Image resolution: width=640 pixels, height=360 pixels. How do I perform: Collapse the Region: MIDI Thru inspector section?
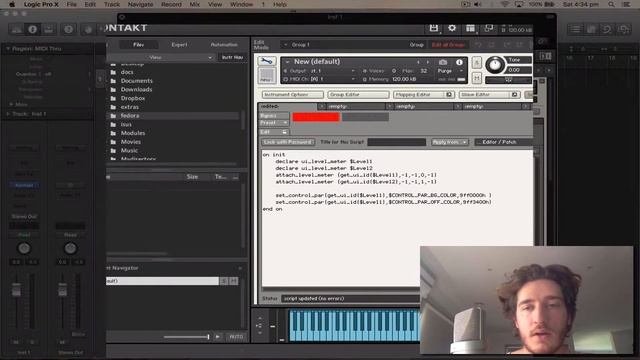[x=7, y=48]
